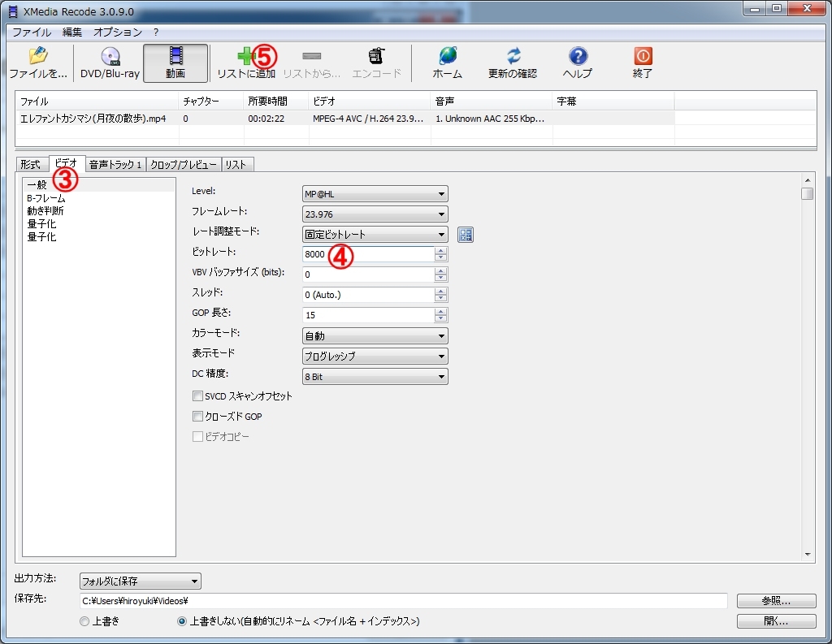
Task: Click the ビットレート value field
Action: tap(367, 254)
